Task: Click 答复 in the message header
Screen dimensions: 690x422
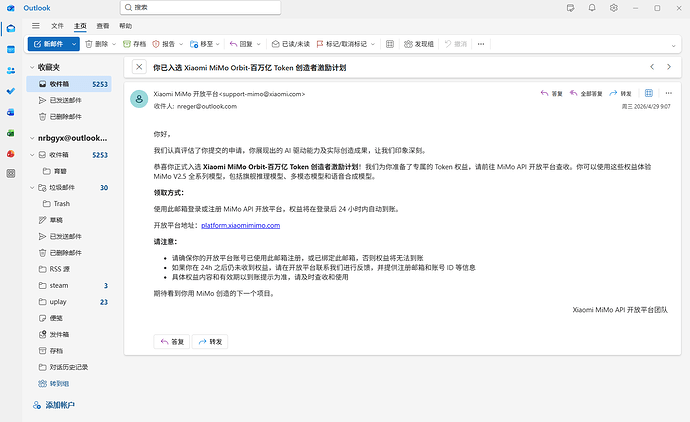Action: (x=552, y=93)
